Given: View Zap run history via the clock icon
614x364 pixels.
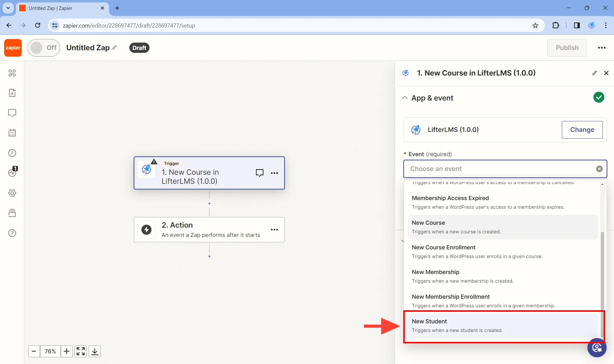Looking at the screenshot, I should (12, 153).
